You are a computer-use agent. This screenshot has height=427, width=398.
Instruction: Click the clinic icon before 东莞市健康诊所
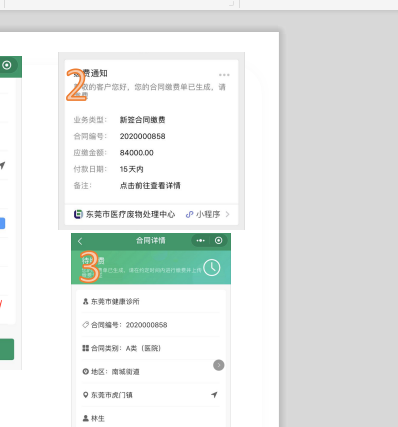click(x=85, y=301)
